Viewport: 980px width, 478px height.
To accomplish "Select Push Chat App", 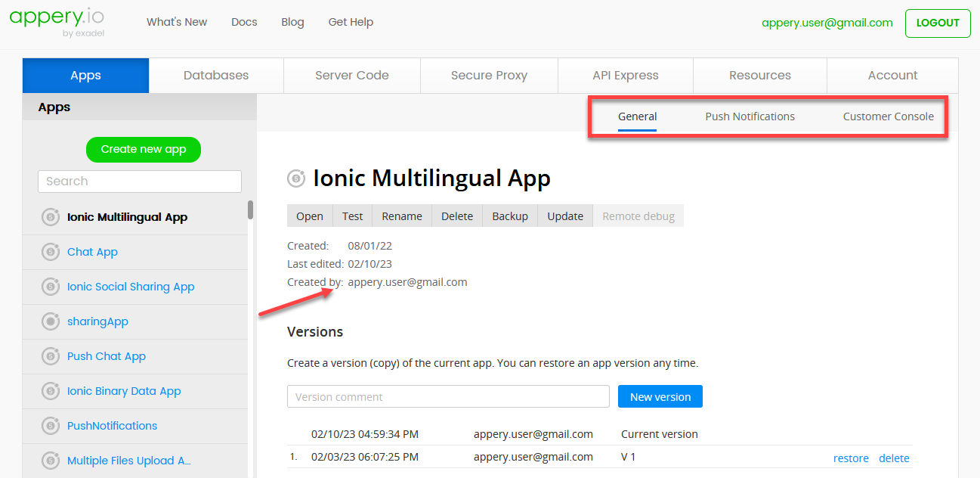I will pos(107,356).
